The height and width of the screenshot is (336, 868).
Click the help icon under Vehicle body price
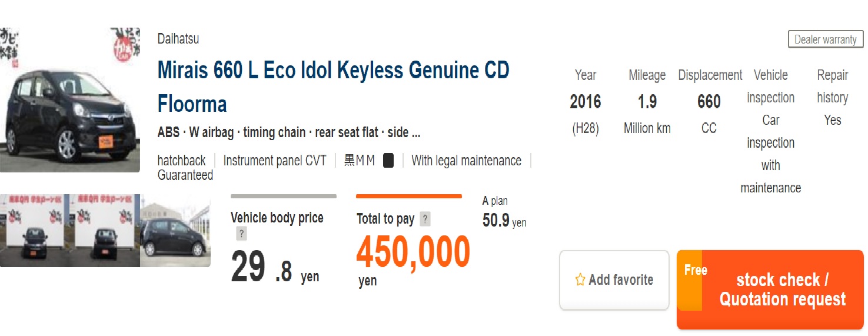(241, 234)
